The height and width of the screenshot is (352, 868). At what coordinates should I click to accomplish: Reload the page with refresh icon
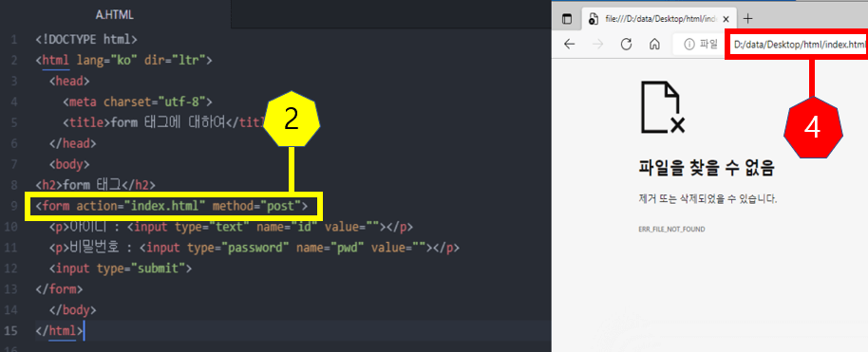626,45
